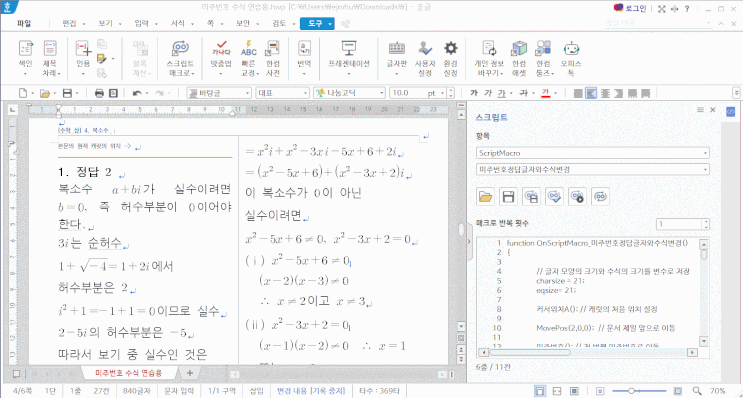Select justify alignment button
Screen dimensions: 743x398
578,93
